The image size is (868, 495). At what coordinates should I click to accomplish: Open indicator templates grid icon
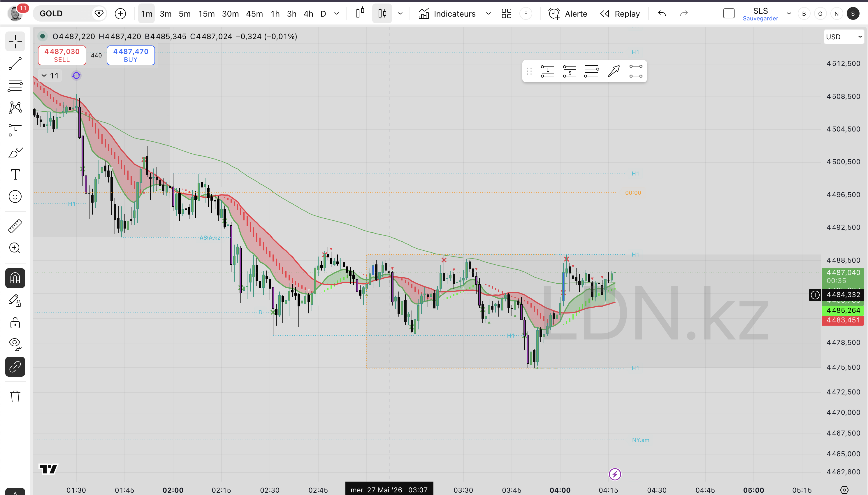coord(506,14)
